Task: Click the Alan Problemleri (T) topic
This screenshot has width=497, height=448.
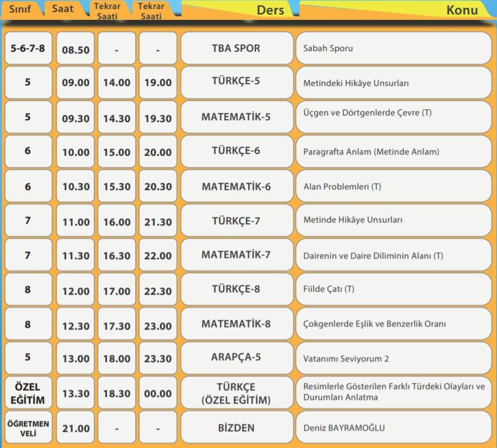Action: coord(394,186)
